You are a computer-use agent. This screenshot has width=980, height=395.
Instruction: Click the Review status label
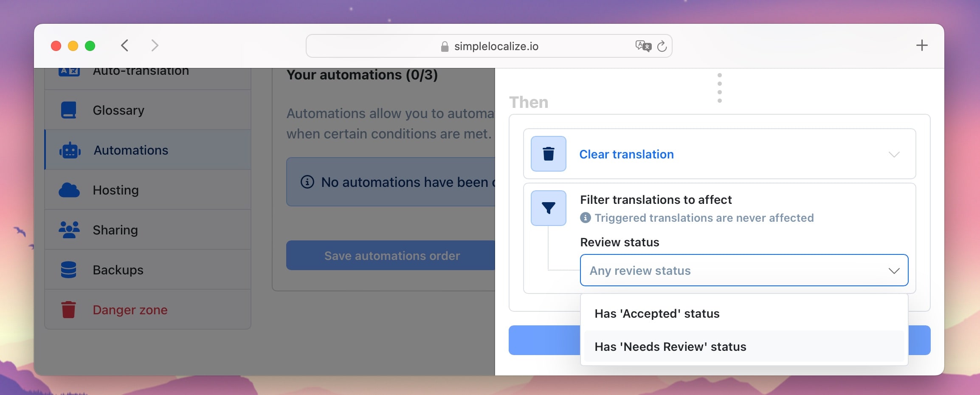coord(620,242)
